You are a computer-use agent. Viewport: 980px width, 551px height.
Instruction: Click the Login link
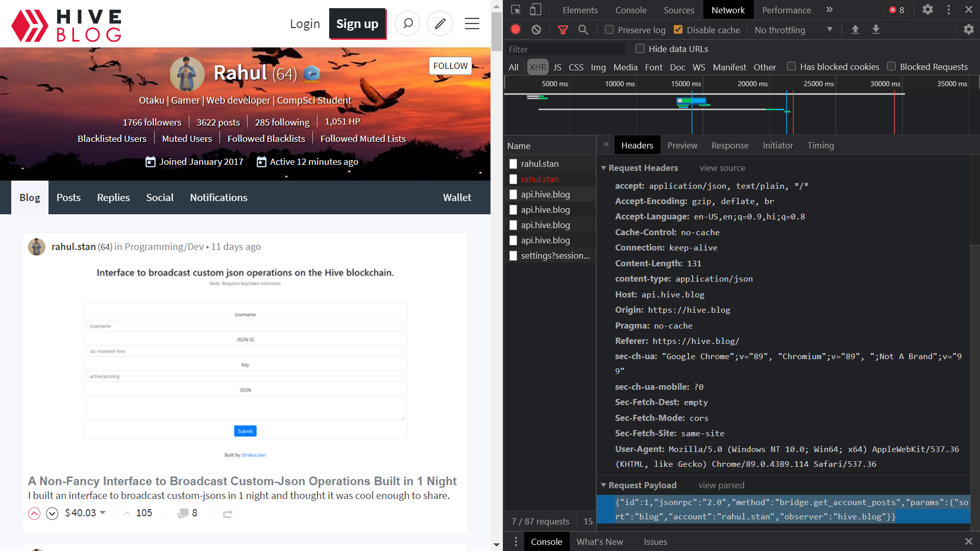[305, 23]
